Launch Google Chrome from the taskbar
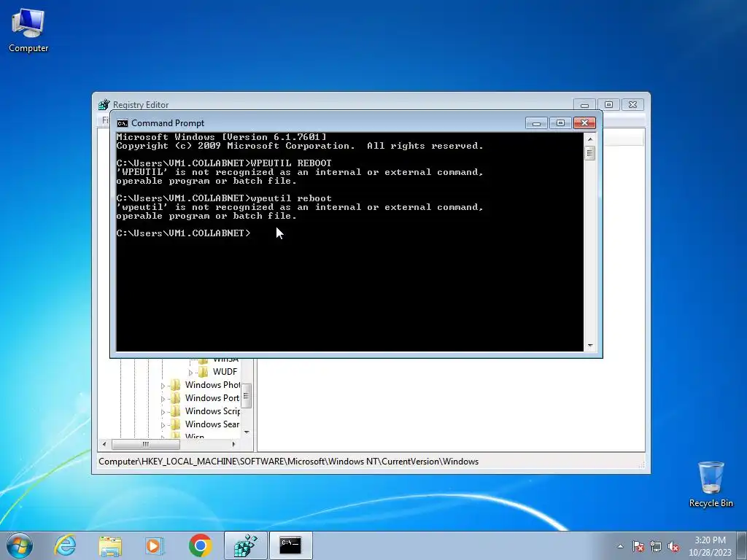The image size is (747, 560). (200, 545)
